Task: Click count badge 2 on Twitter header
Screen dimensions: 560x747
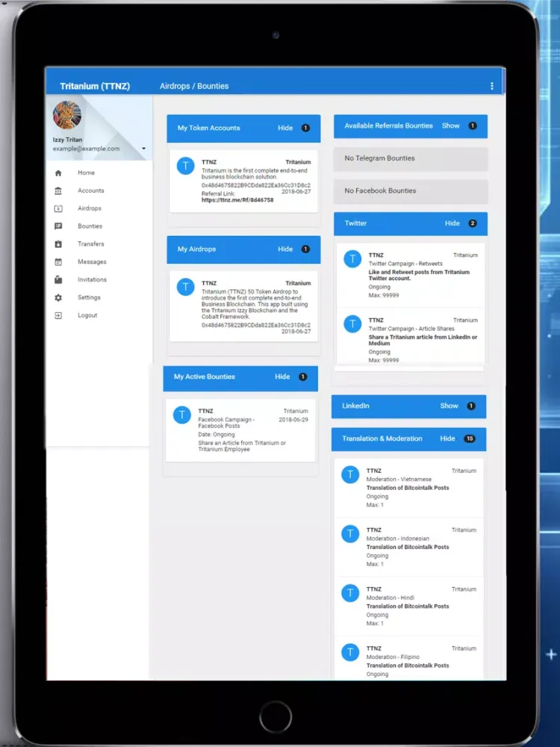Action: [x=473, y=223]
